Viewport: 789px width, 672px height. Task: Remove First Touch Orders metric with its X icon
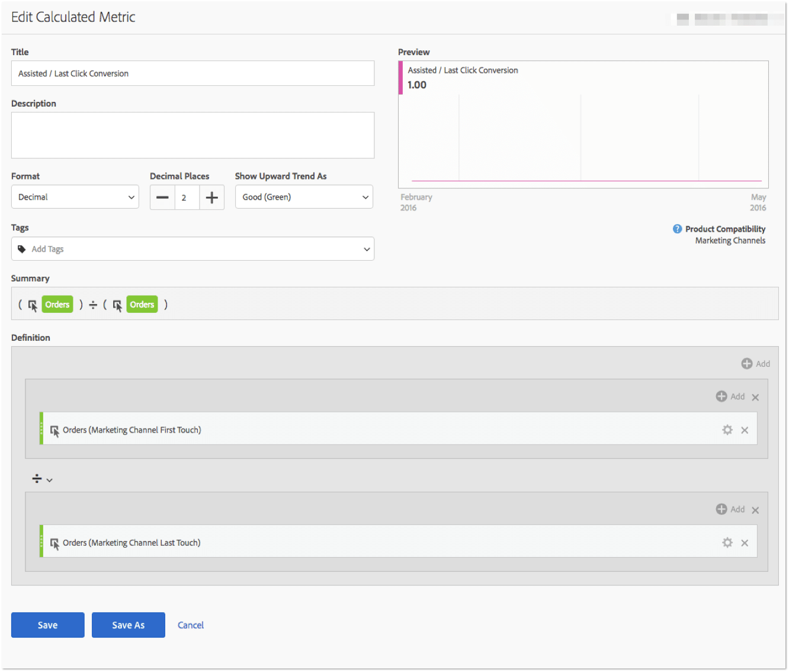pos(745,430)
